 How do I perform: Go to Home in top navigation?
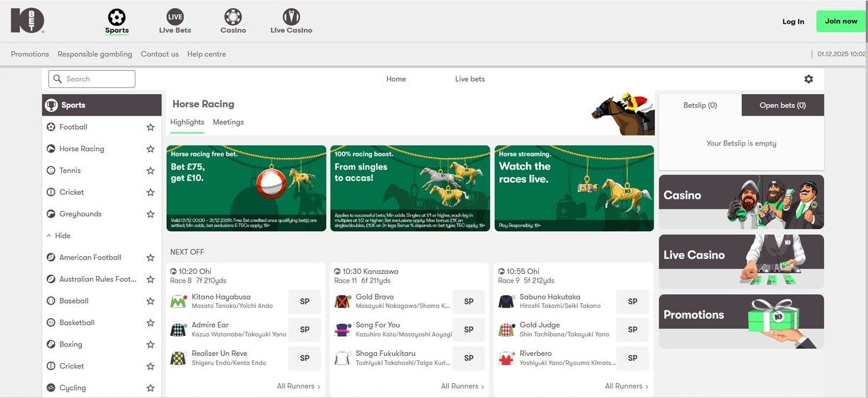[396, 79]
